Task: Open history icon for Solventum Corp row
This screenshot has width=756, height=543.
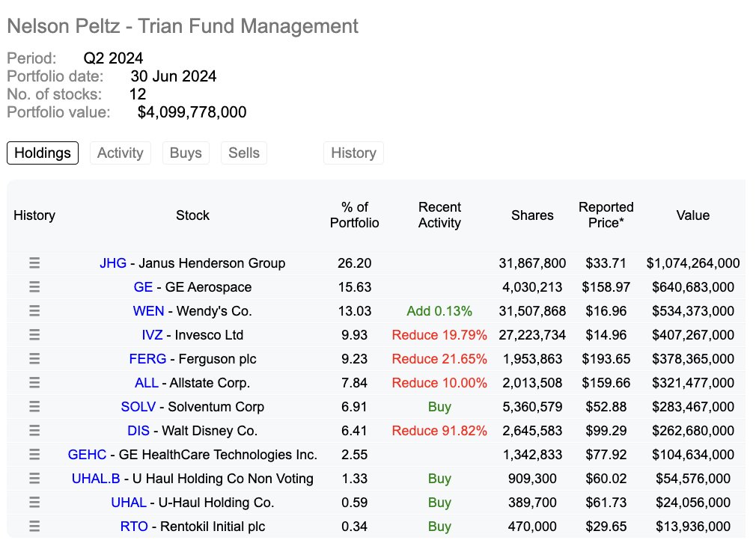Action: point(34,407)
